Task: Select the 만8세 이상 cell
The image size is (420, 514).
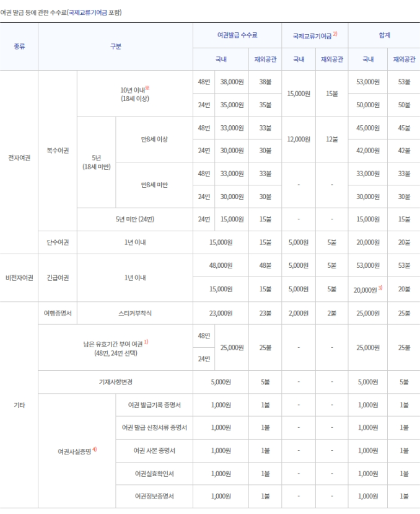Action: [154, 140]
